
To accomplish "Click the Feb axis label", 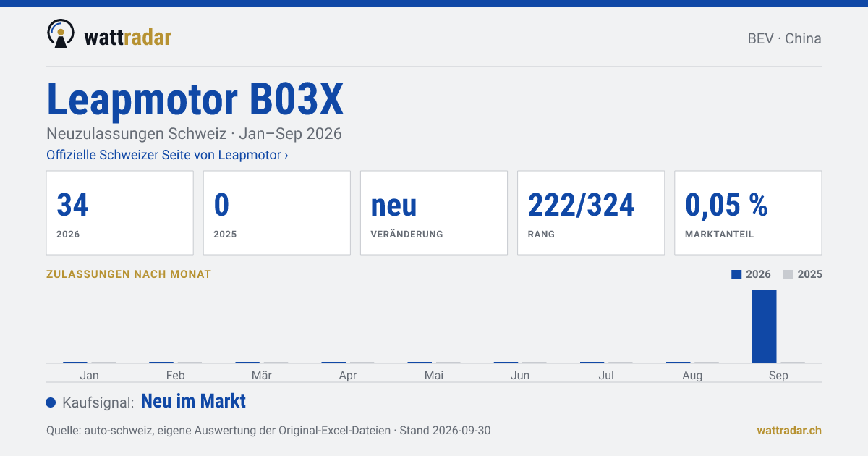I will pos(176,375).
